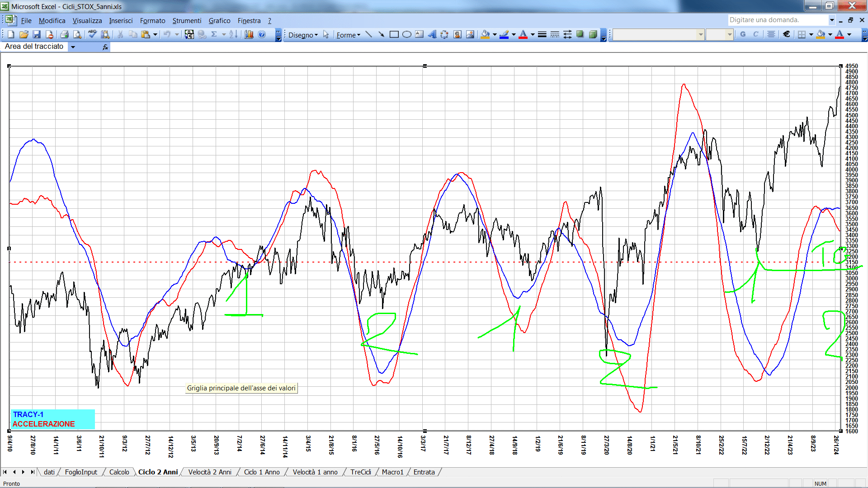Click the Euro conversion icon
The height and width of the screenshot is (488, 868).
pyautogui.click(x=189, y=34)
